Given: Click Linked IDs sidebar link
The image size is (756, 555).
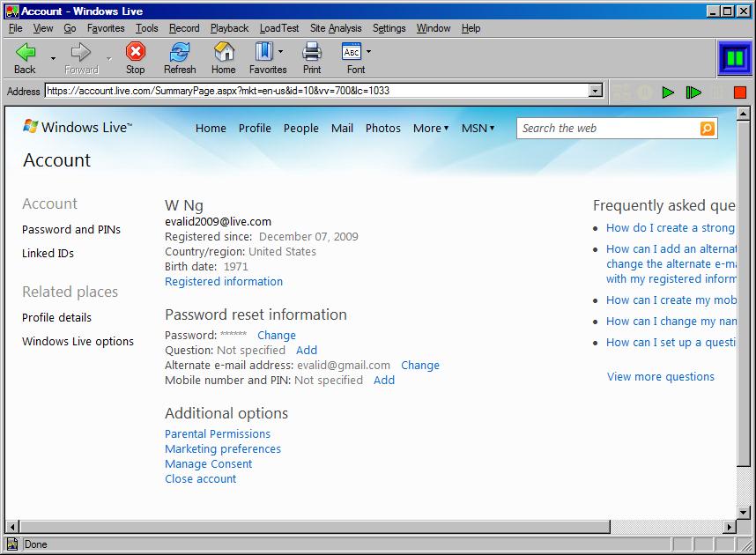Looking at the screenshot, I should coord(48,253).
